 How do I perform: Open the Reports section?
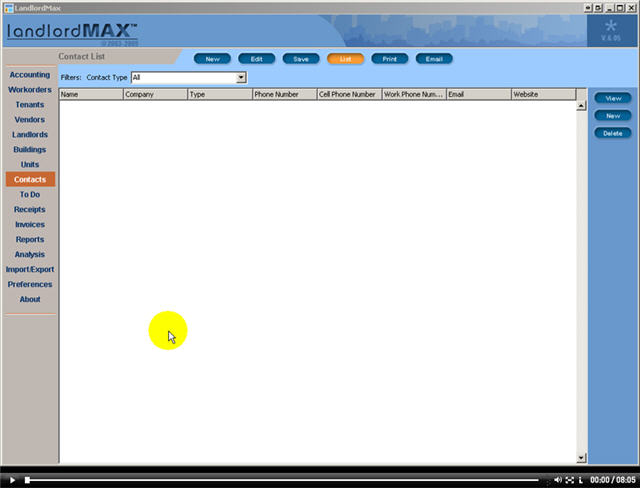(30, 240)
